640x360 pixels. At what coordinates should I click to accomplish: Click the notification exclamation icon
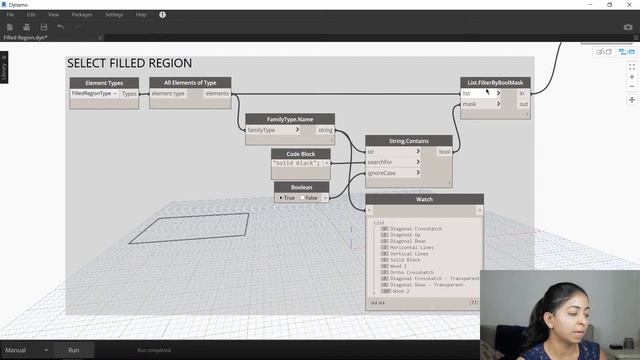tap(162, 15)
